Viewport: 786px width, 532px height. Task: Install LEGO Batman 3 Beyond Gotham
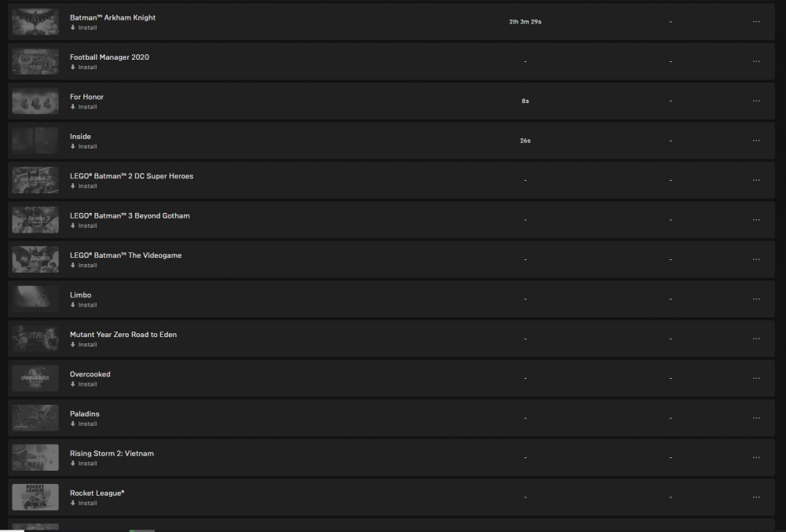pyautogui.click(x=84, y=226)
